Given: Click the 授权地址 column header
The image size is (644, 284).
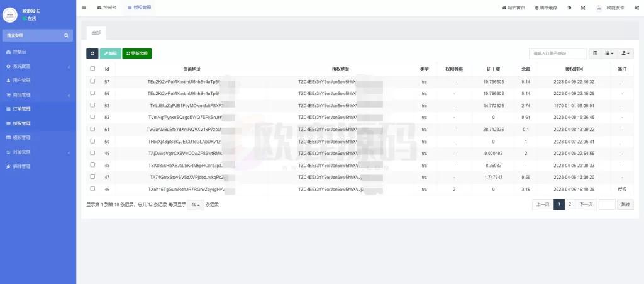Looking at the screenshot, I should click(x=340, y=69).
